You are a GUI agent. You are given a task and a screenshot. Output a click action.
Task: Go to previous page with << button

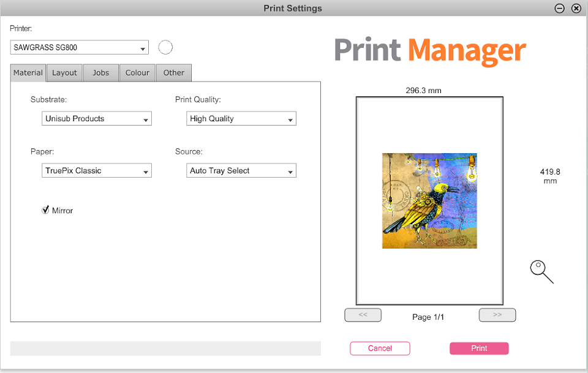click(363, 315)
